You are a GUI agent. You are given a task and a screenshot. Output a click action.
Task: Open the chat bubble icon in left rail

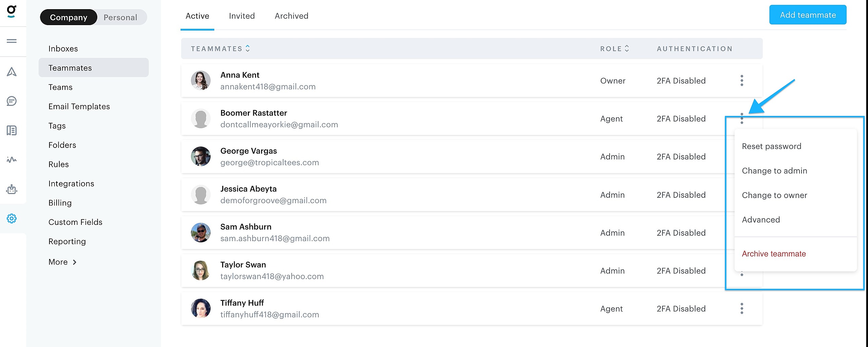tap(12, 101)
